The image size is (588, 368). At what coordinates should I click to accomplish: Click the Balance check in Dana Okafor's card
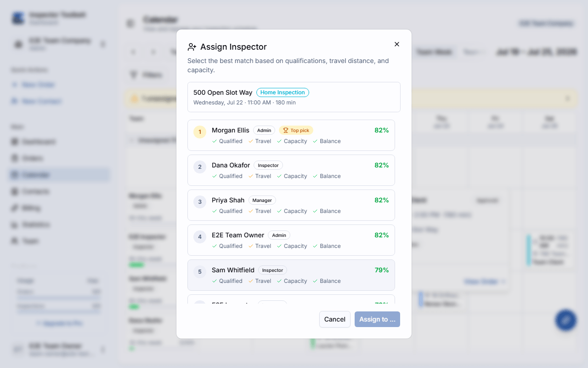coord(327,176)
